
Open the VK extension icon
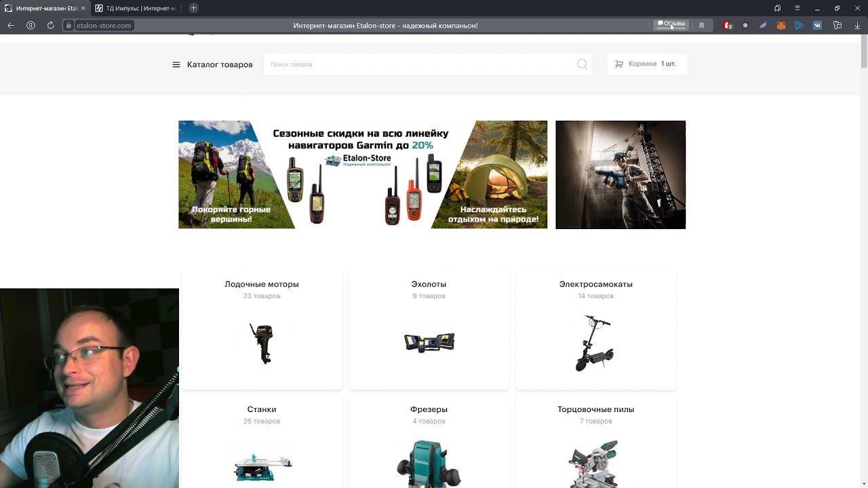(x=817, y=25)
